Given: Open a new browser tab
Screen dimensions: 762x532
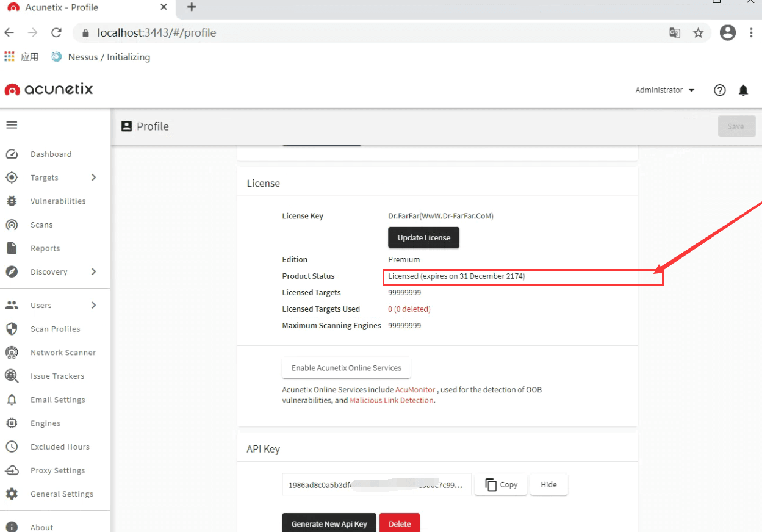Looking at the screenshot, I should coord(192,7).
